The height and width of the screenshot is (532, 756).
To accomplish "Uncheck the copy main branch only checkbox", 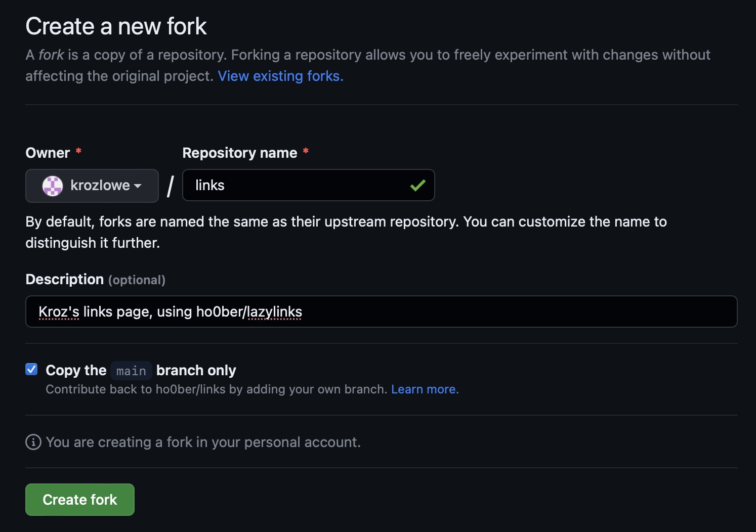I will pos(31,369).
